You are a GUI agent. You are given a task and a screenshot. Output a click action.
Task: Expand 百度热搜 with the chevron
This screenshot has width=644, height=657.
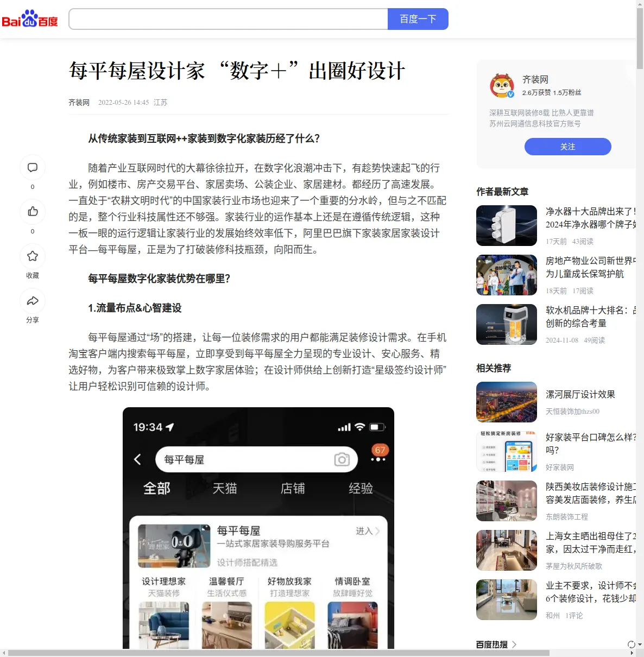pos(514,645)
